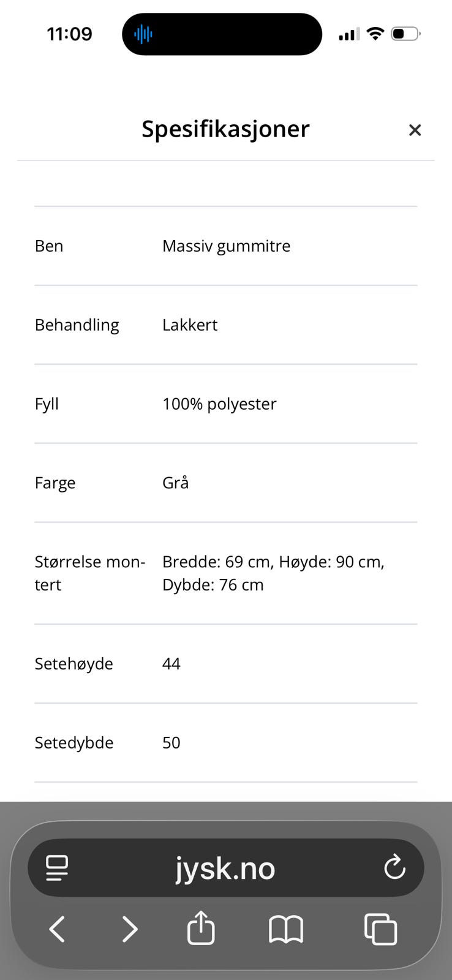The image size is (452, 980).
Task: Show all open Safari tabs
Action: (x=380, y=929)
